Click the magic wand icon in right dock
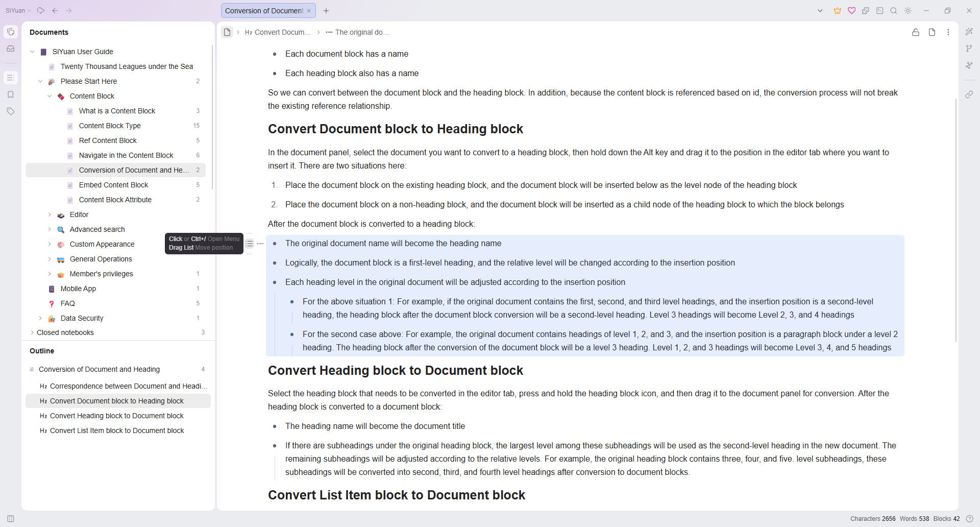 click(969, 32)
